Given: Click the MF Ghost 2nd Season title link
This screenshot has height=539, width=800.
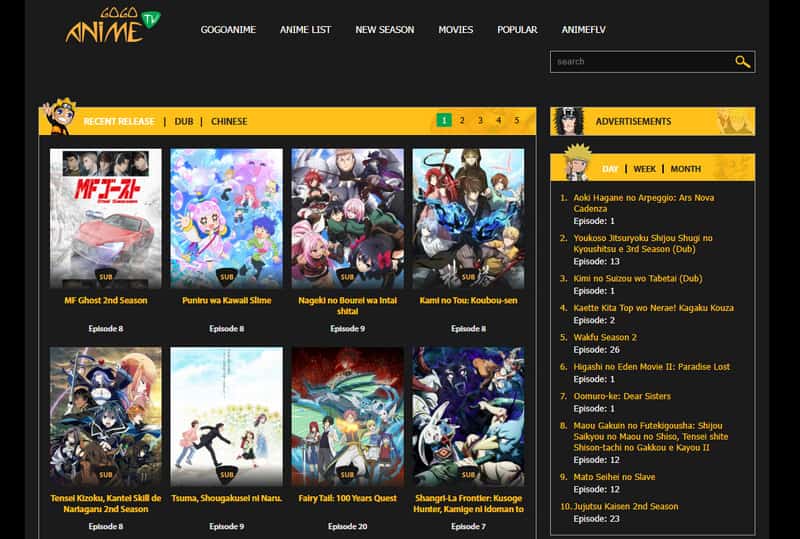Looking at the screenshot, I should 106,300.
